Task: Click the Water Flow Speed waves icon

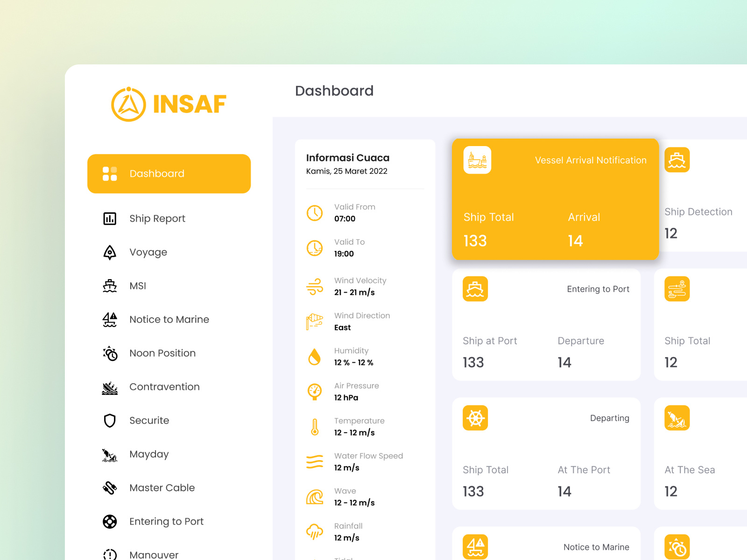Action: point(315,462)
